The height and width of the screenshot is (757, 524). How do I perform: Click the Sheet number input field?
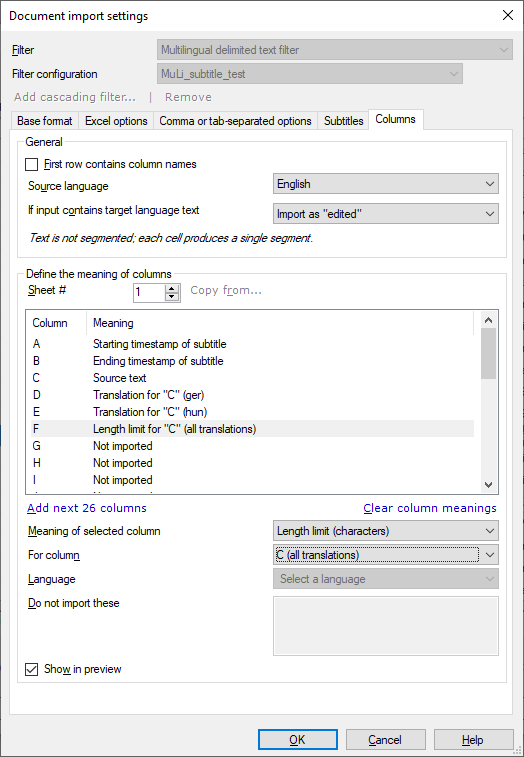tap(150, 293)
